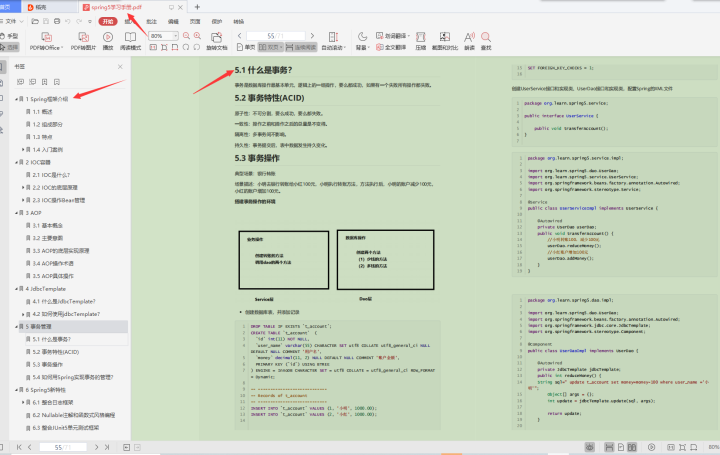Click the PDF转图片 icon
The width and height of the screenshot is (720, 455).
pos(83,37)
